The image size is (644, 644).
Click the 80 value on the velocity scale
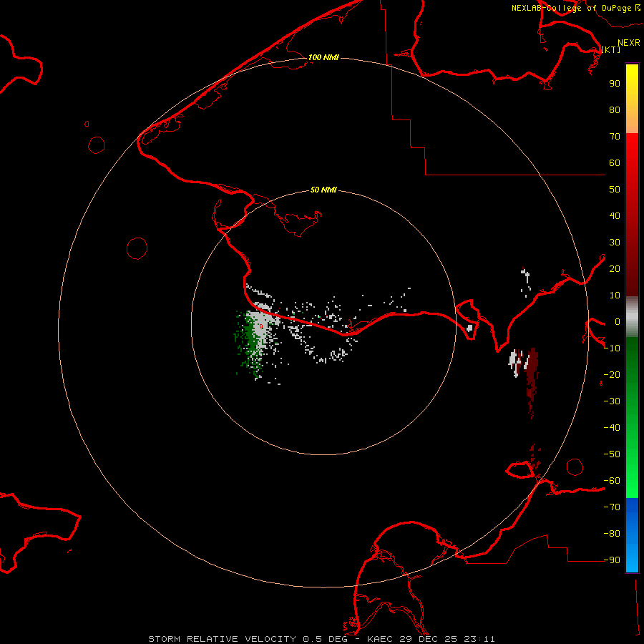(615, 109)
